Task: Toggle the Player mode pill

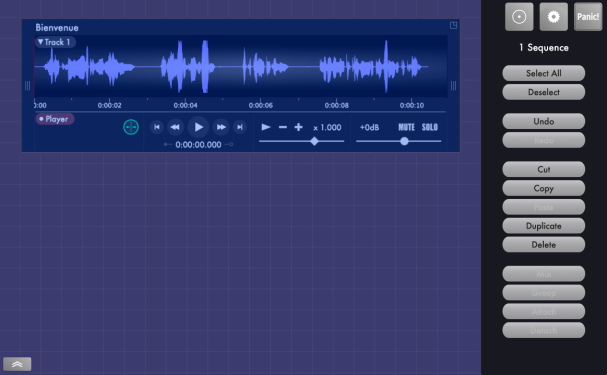Action: (x=55, y=119)
